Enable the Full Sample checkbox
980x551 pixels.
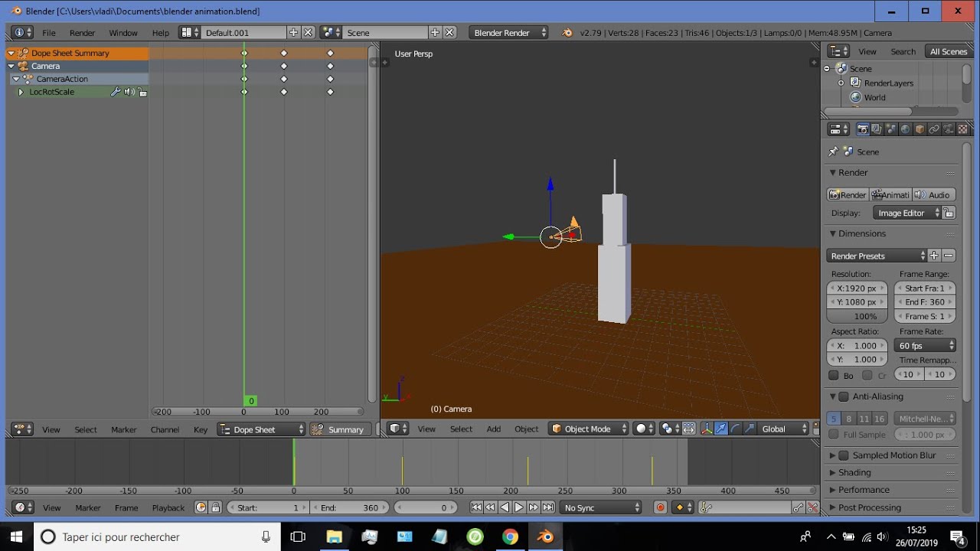coord(834,435)
